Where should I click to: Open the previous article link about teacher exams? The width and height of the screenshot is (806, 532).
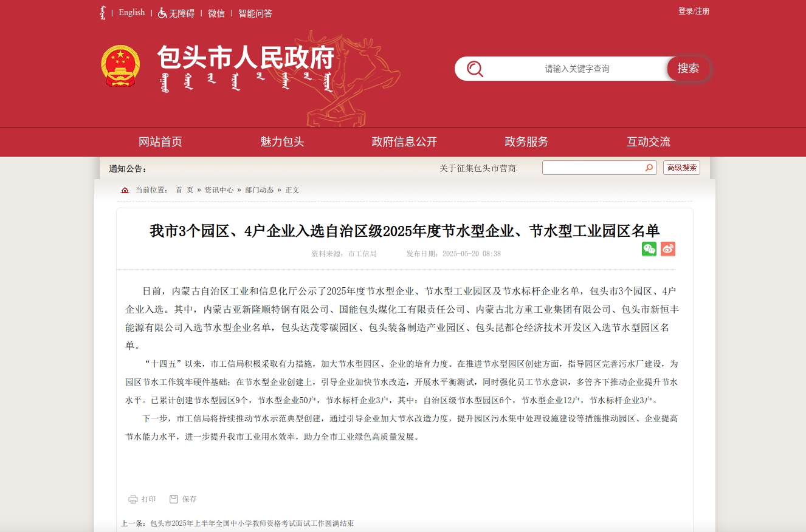tap(252, 523)
